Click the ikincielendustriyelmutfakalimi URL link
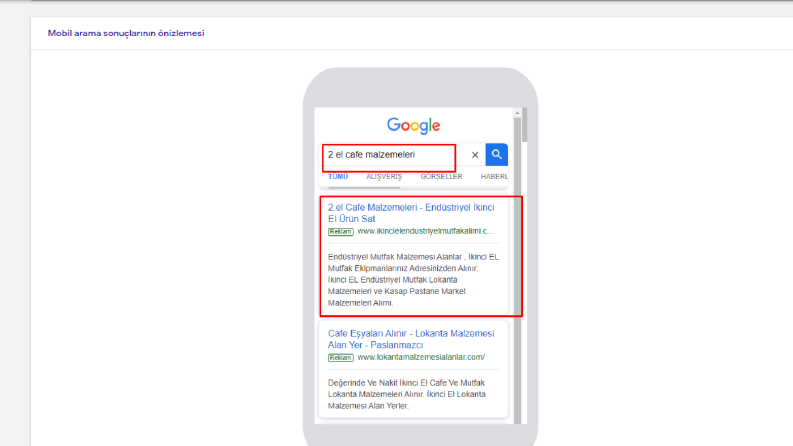Image resolution: width=793 pixels, height=446 pixels. tap(426, 231)
